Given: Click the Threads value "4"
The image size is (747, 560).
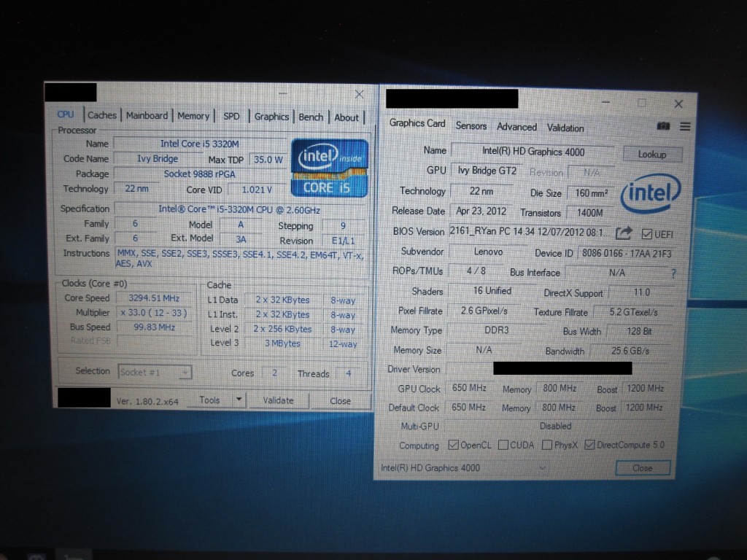Looking at the screenshot, I should [348, 373].
